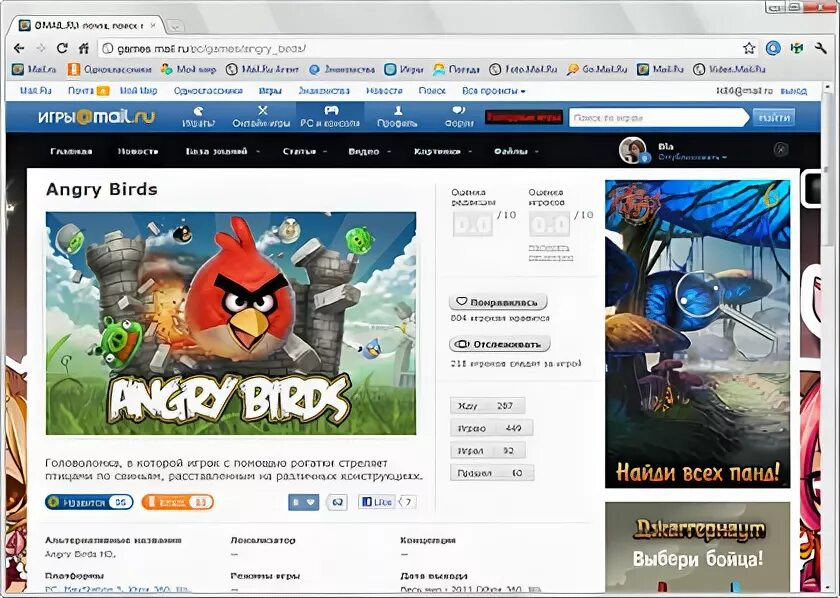This screenshot has width=840, height=598.
Task: Open the Профиль section
Action: 397,117
